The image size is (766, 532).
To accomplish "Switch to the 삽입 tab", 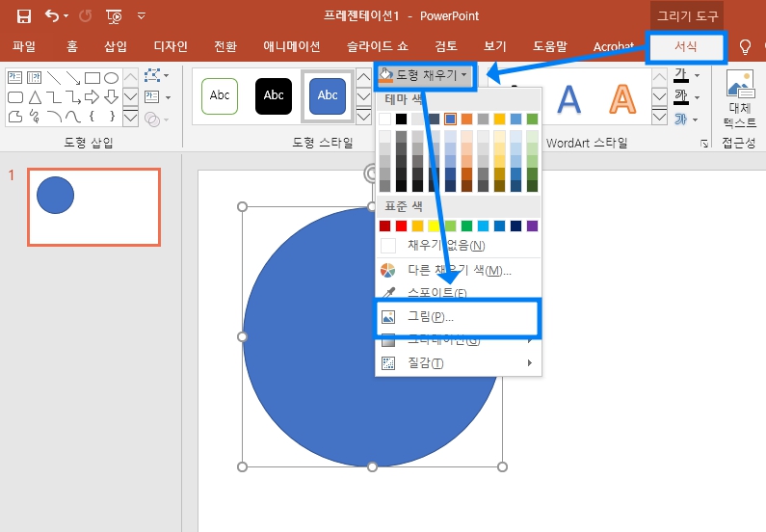I will [116, 46].
